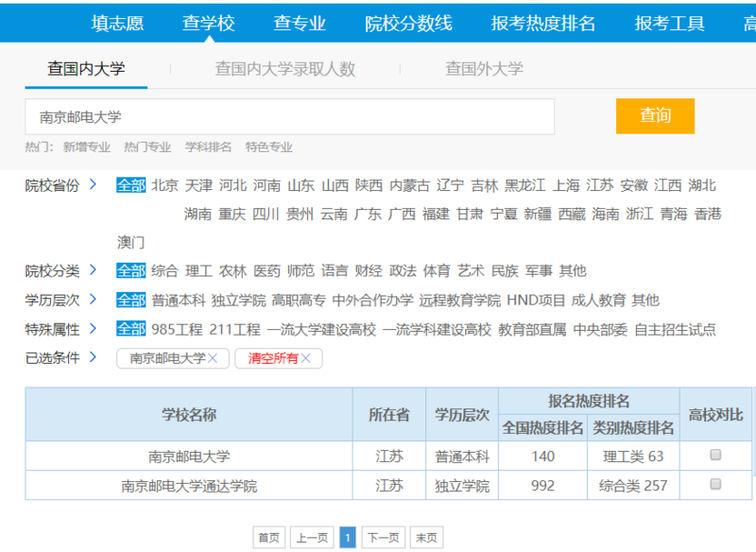Viewport: 756px width, 552px height.
Task: Click the 热门专业 hot link
Action: [x=147, y=147]
